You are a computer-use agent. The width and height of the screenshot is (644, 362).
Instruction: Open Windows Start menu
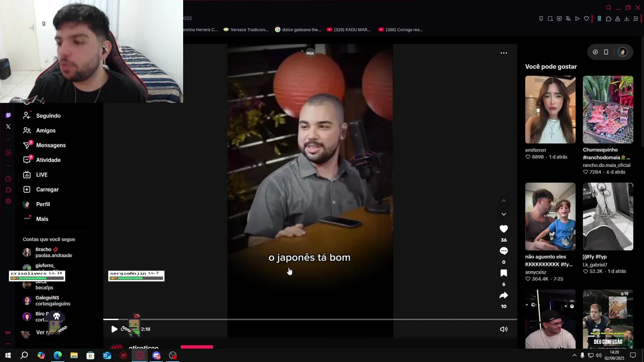pyautogui.click(x=8, y=355)
